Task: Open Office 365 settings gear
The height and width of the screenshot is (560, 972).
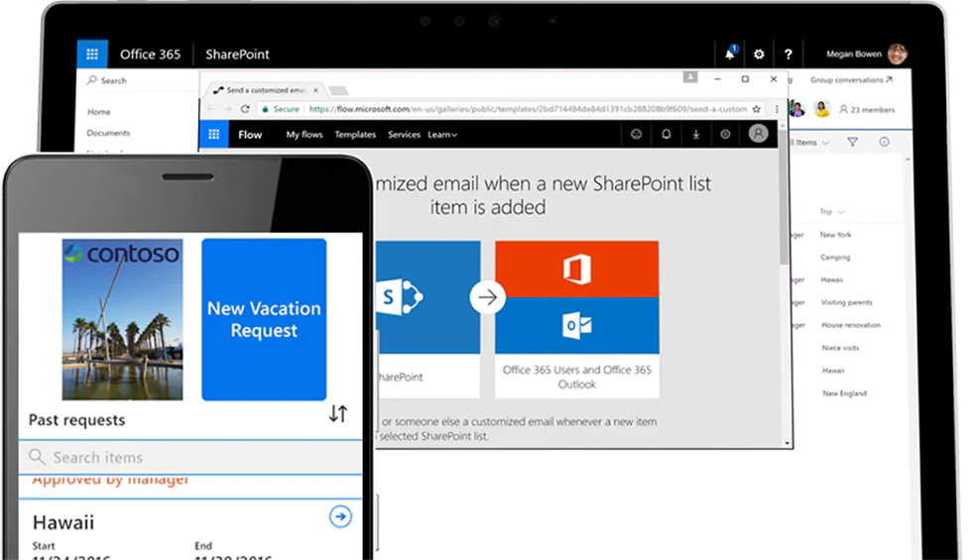Action: 759,55
